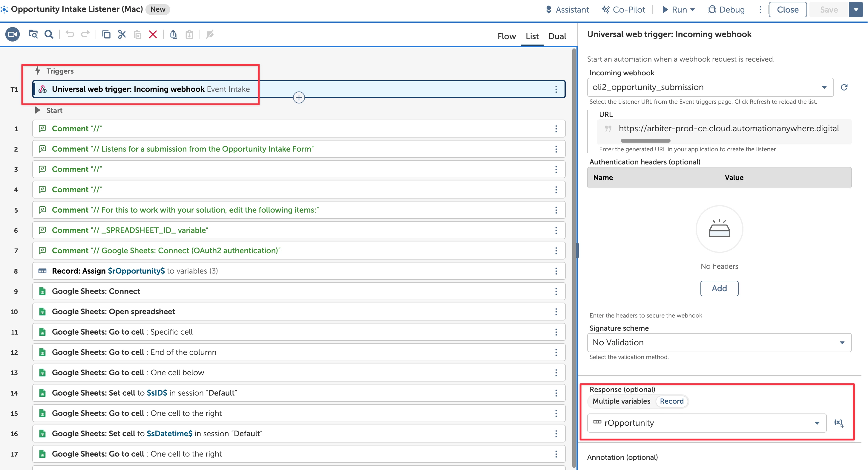Open options for Comment SPREADSHEET_ID row
The width and height of the screenshot is (868, 470).
556,230
